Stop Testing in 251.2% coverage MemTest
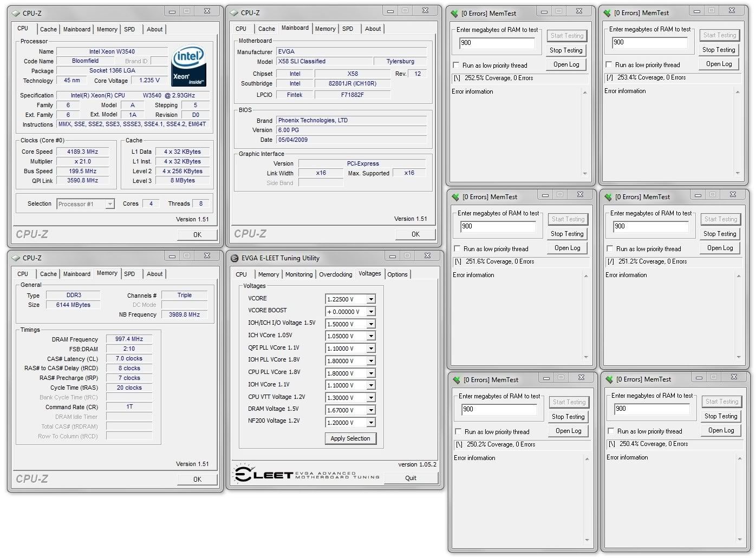 pyautogui.click(x=719, y=234)
